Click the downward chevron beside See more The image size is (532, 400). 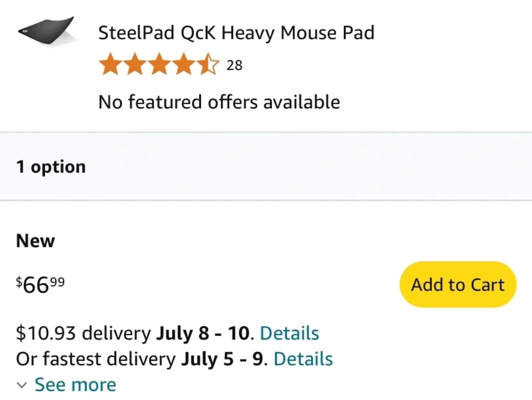tap(22, 385)
